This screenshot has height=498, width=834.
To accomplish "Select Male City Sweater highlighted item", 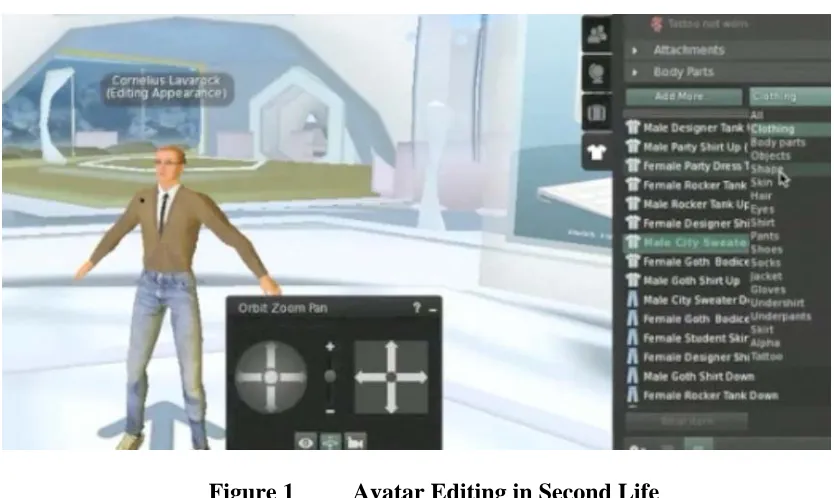I will click(x=687, y=243).
